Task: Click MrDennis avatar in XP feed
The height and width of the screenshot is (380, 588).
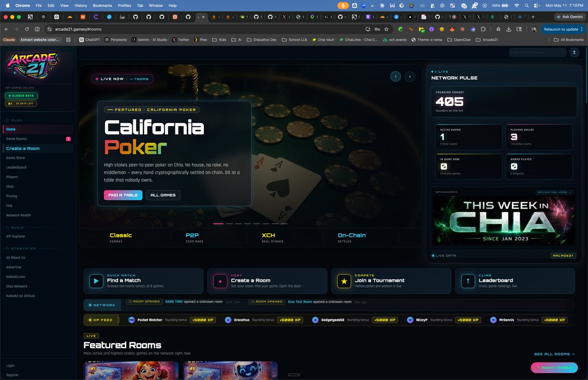Action: point(493,320)
